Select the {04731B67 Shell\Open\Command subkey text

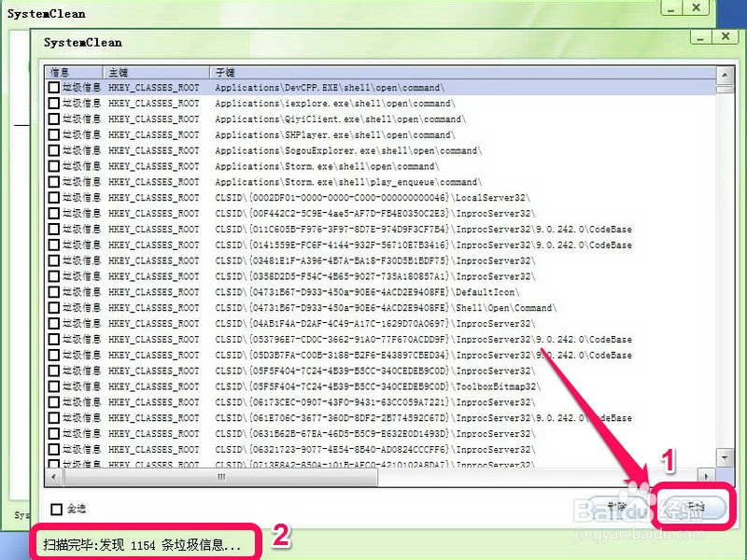click(386, 308)
